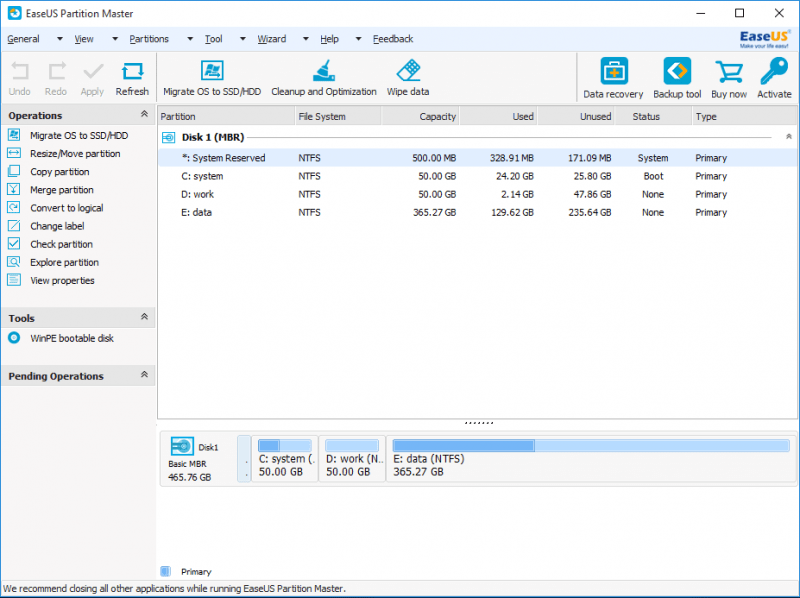Open the Backup tool icon
This screenshot has width=800, height=598.
(x=677, y=74)
